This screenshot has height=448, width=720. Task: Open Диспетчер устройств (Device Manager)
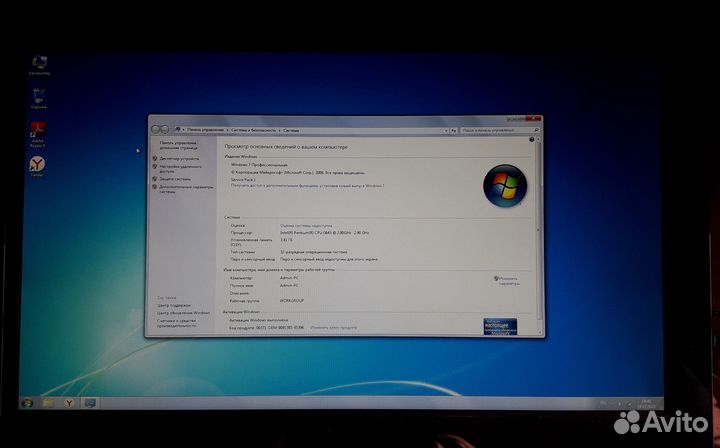click(x=180, y=158)
